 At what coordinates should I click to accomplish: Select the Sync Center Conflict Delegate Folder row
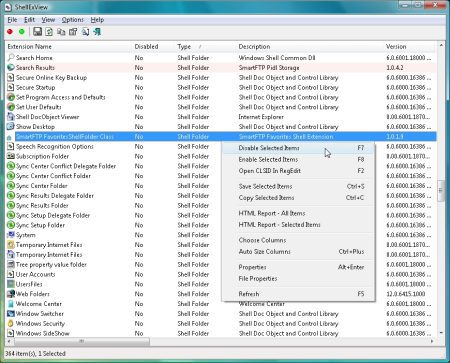point(113,166)
